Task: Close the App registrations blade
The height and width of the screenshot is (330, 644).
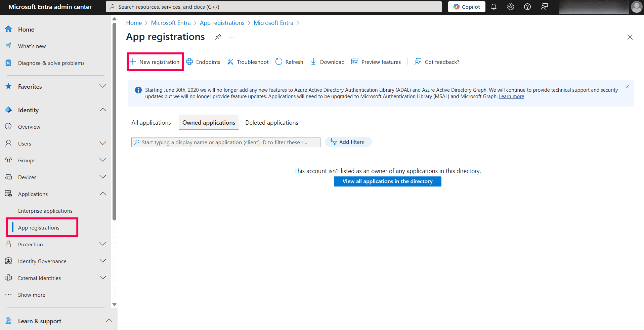Action: pyautogui.click(x=630, y=37)
